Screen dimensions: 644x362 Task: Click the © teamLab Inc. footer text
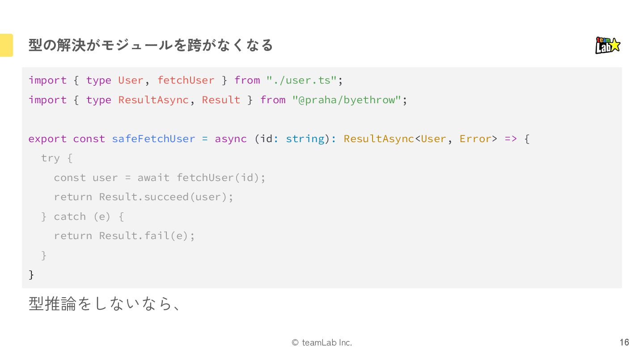pyautogui.click(x=322, y=343)
